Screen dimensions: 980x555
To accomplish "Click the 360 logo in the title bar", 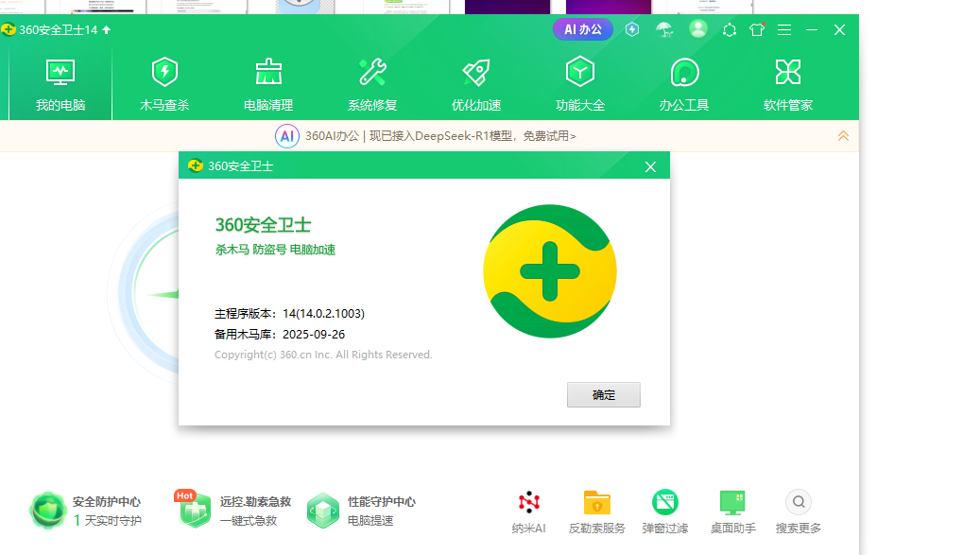I will [9, 29].
